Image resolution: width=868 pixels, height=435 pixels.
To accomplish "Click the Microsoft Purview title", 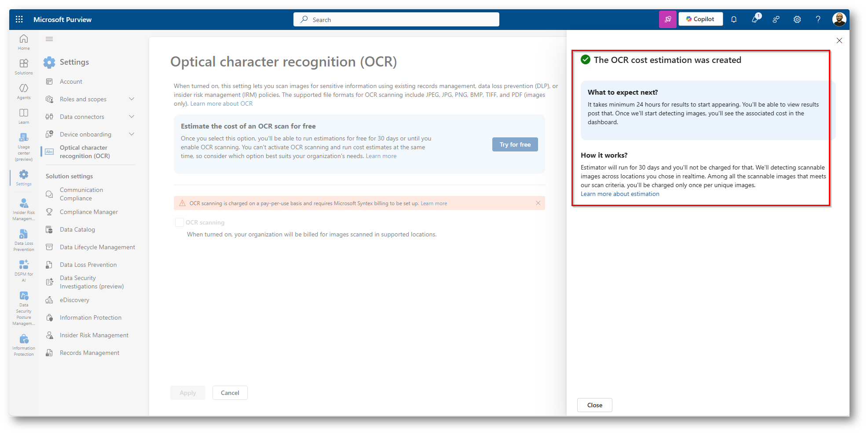I will [x=62, y=19].
